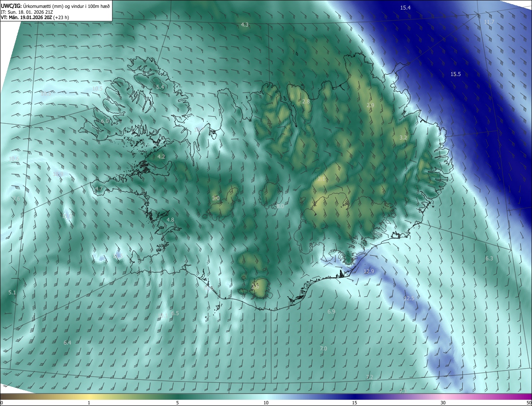Click the 2.9 value label
This screenshot has width=532, height=406.
click(x=370, y=106)
